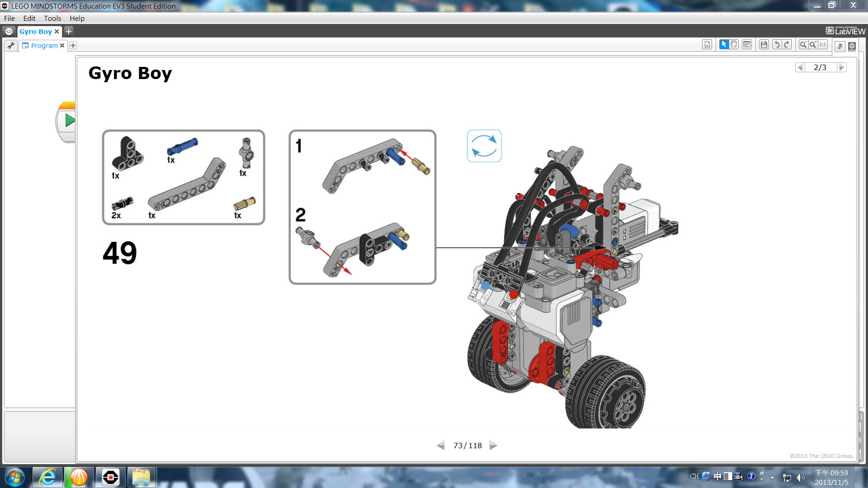868x488 pixels.
Task: Open the EV3 Lobby home icon
Action: tap(9, 31)
